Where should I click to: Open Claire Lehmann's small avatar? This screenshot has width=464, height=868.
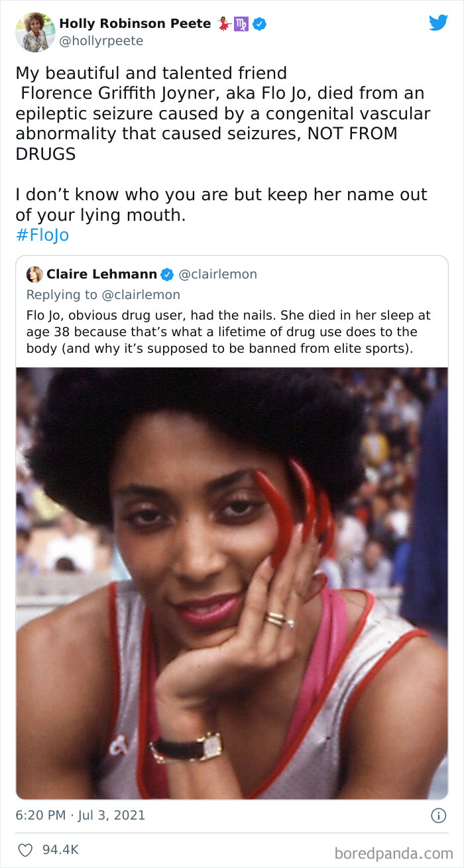click(x=34, y=275)
